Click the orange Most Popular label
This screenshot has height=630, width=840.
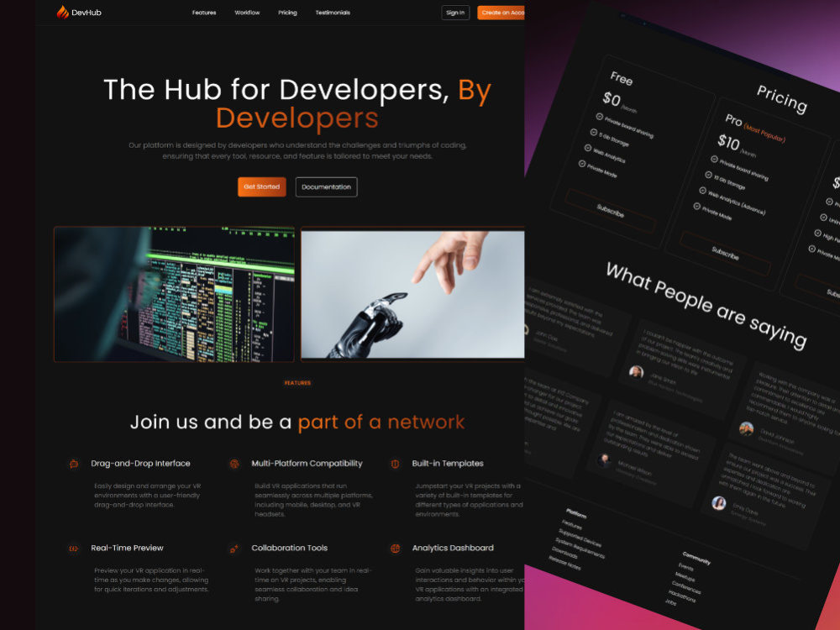tap(764, 133)
